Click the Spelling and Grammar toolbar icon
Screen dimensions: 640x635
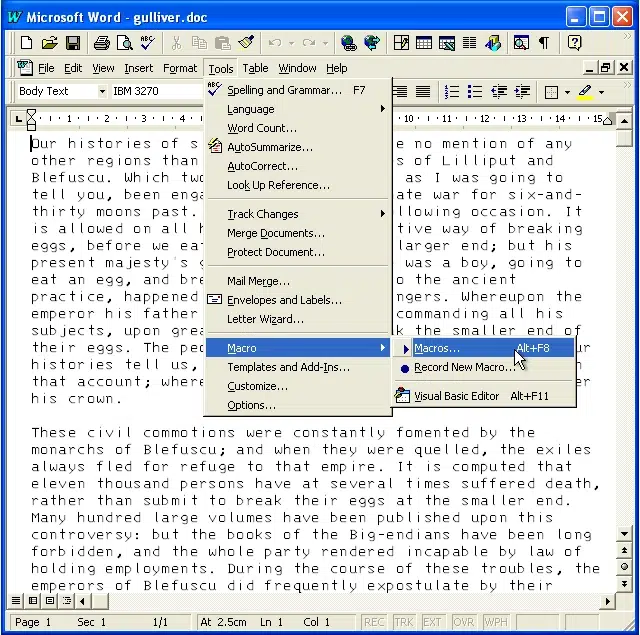click(x=148, y=42)
